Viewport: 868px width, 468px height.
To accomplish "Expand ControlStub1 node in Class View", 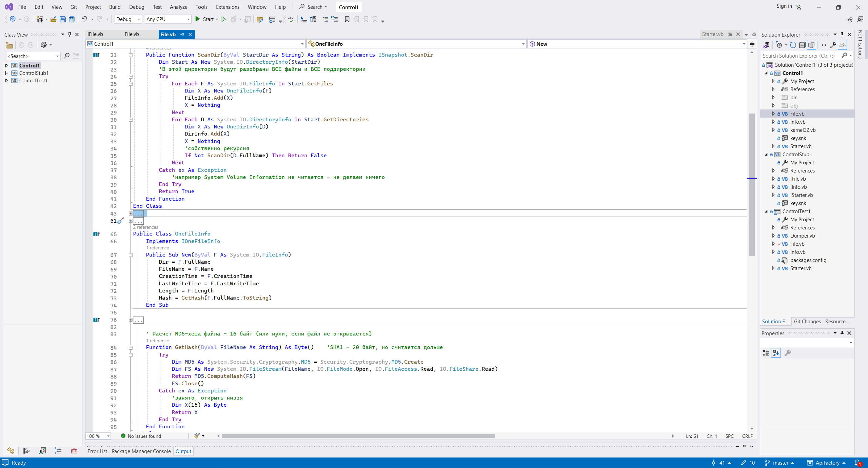I will pos(6,73).
